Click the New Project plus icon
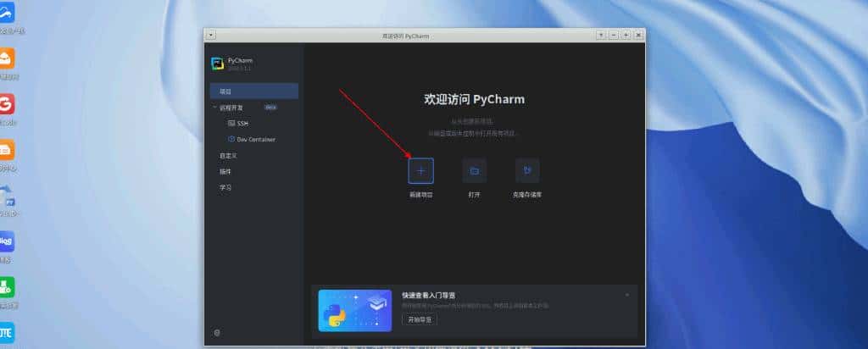This screenshot has width=868, height=349. click(420, 170)
